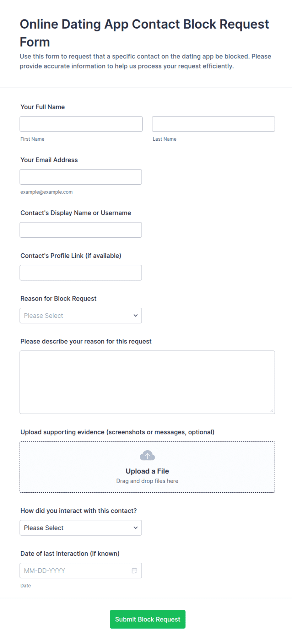Open the calendar picker icon
This screenshot has height=644, width=292.
coord(134,571)
